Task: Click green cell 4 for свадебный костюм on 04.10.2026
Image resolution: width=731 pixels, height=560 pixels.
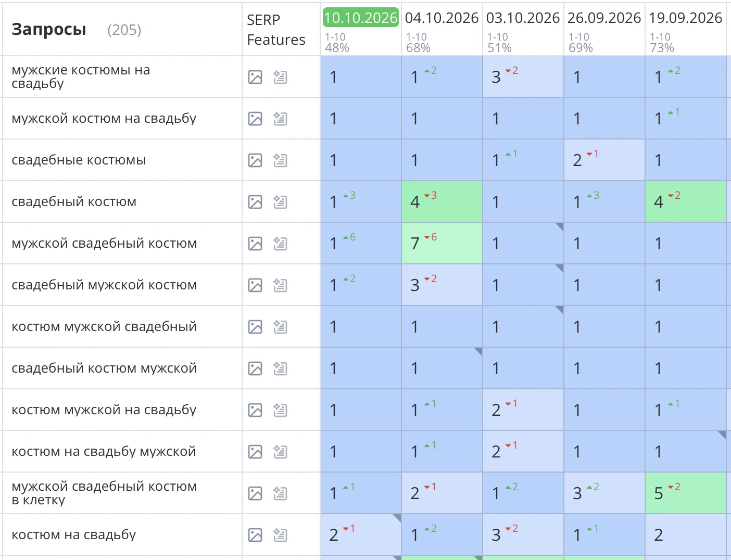Action: [442, 202]
